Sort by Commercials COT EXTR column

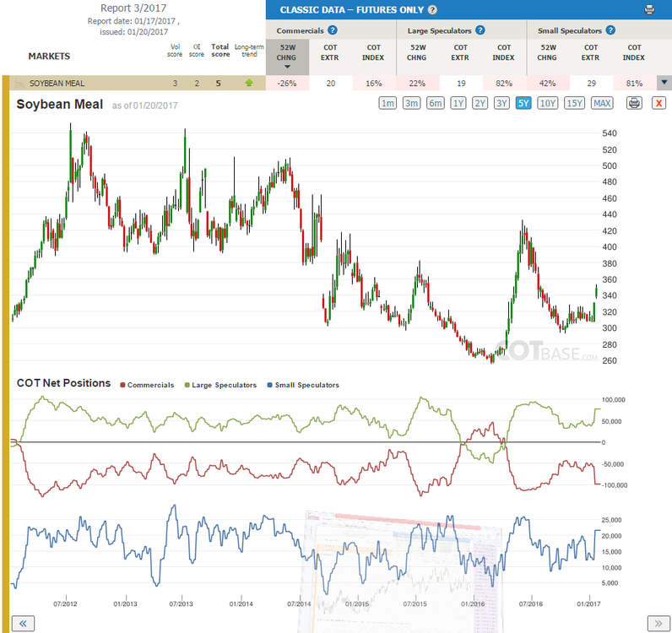pyautogui.click(x=330, y=52)
